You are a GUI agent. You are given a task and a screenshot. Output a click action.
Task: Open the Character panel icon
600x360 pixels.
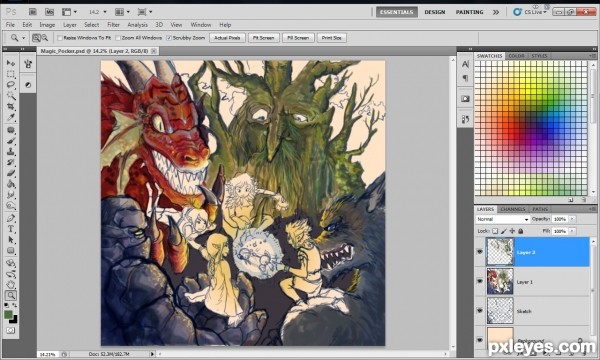pos(465,64)
